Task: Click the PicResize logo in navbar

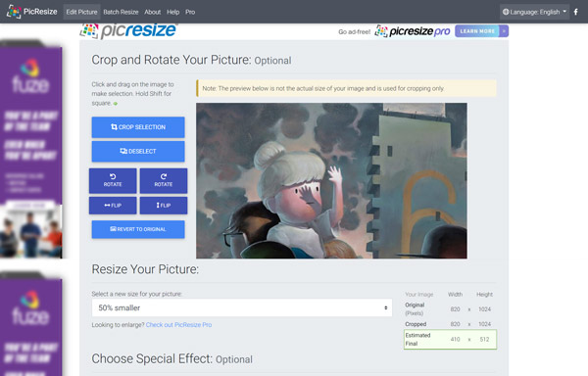Action: 32,12
